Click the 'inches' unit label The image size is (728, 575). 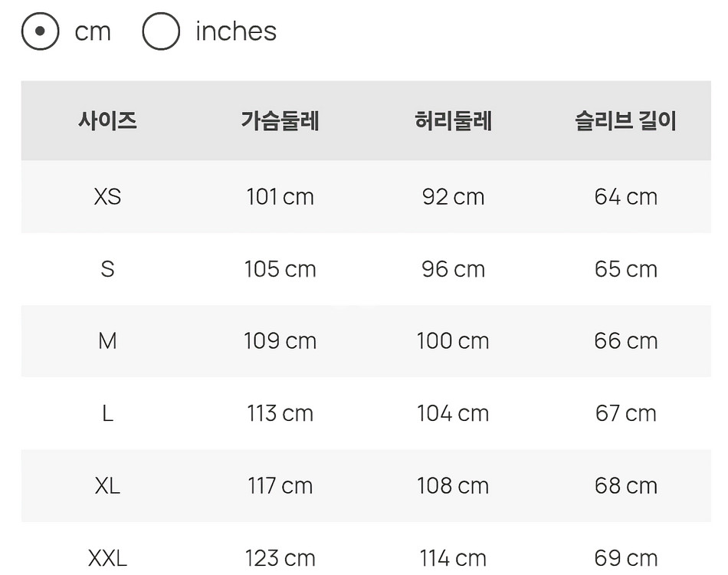[235, 31]
